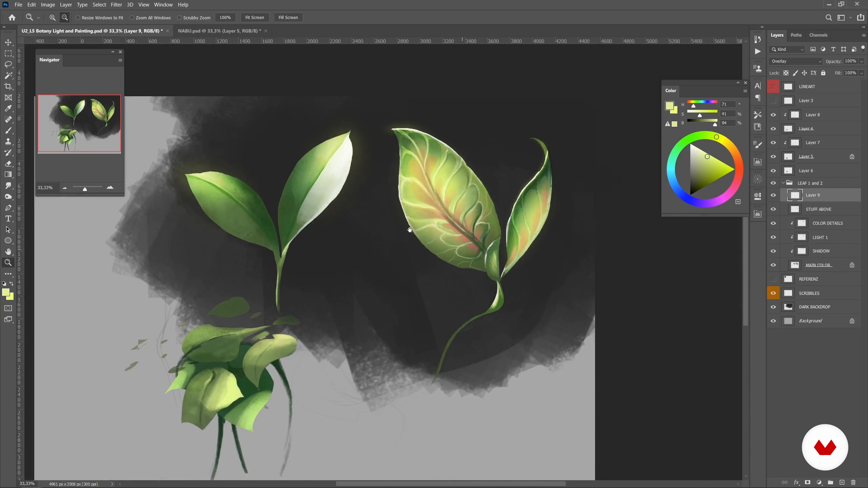
Task: Open the layer filter Kind dropdown
Action: tap(787, 49)
